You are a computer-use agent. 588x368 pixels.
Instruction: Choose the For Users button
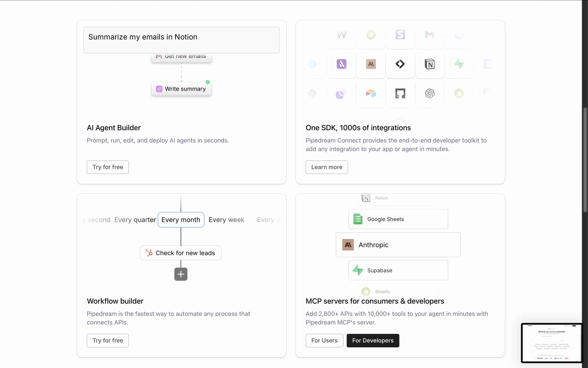(x=324, y=340)
